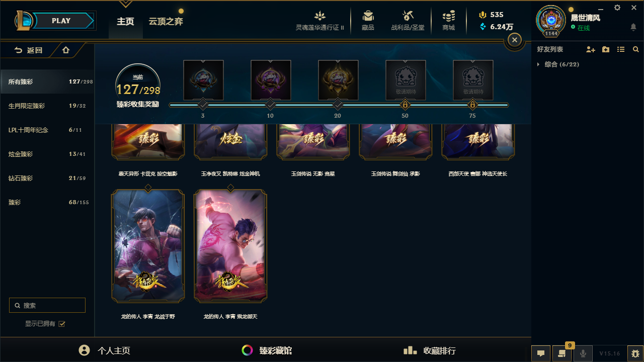
Task: Open the 收藏排行 ranking page
Action: click(430, 350)
